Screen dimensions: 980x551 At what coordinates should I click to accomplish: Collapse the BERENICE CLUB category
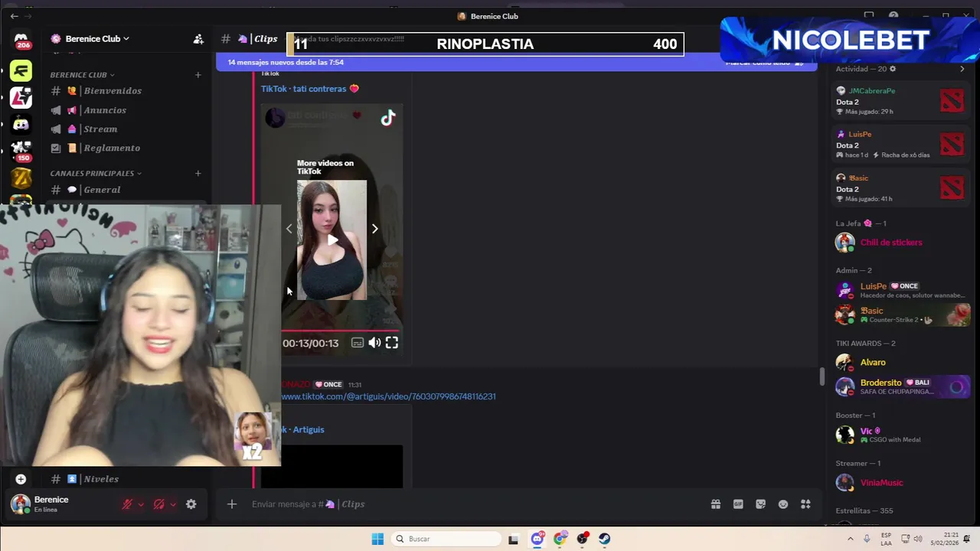[x=82, y=75]
